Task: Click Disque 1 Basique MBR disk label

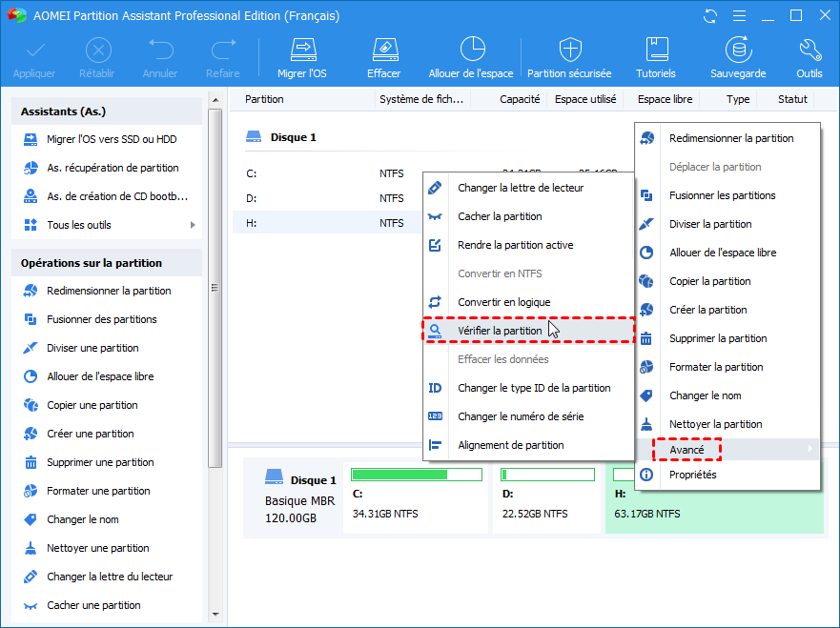Action: 293,497
